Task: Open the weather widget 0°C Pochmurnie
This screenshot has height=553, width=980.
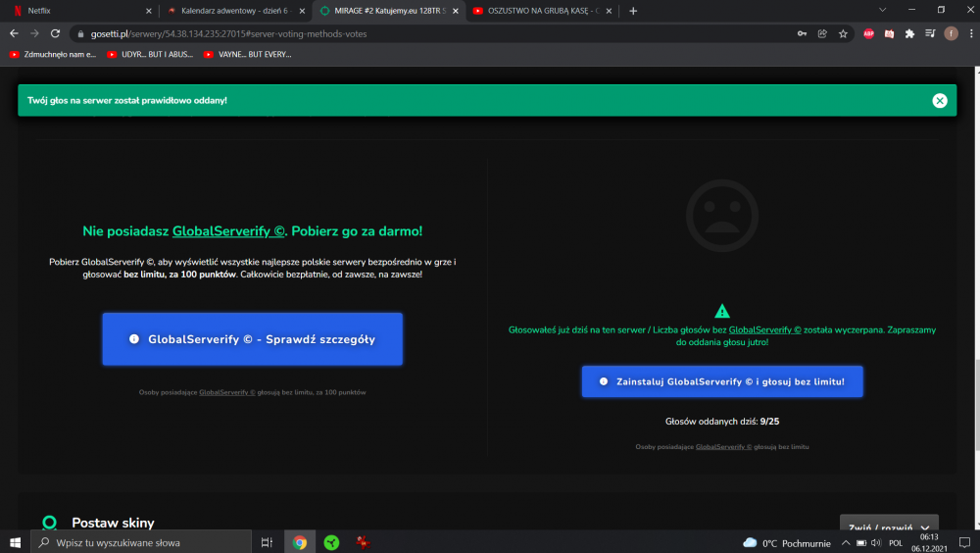Action: (x=787, y=543)
